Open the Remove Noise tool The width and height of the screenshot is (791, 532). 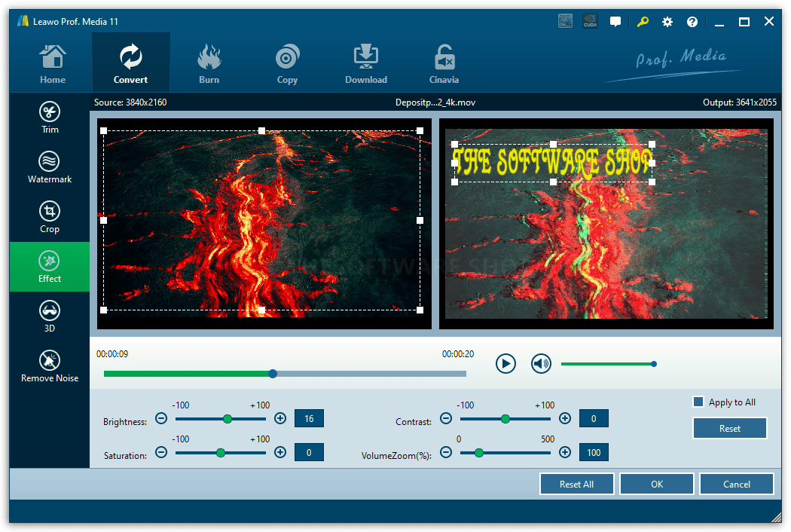[x=50, y=366]
